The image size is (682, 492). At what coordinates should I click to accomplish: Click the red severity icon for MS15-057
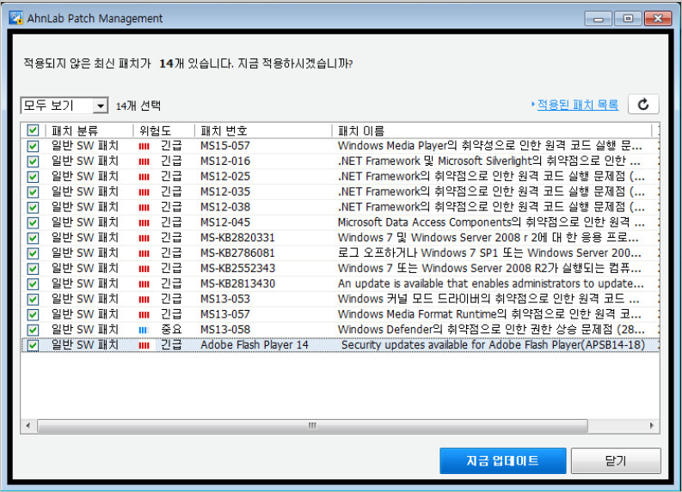[x=143, y=146]
